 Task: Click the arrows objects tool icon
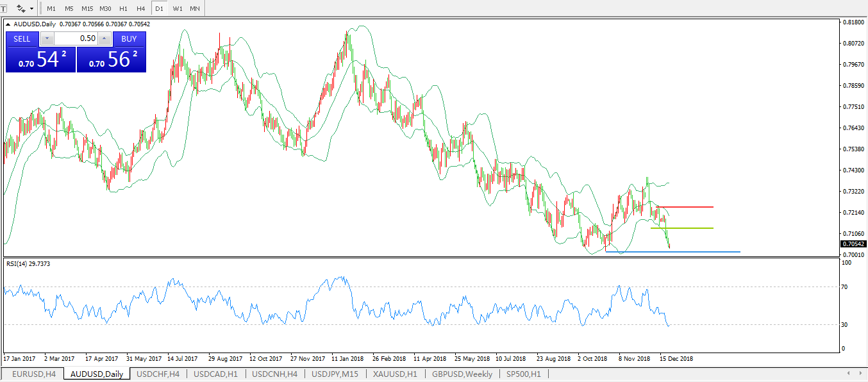[21, 8]
